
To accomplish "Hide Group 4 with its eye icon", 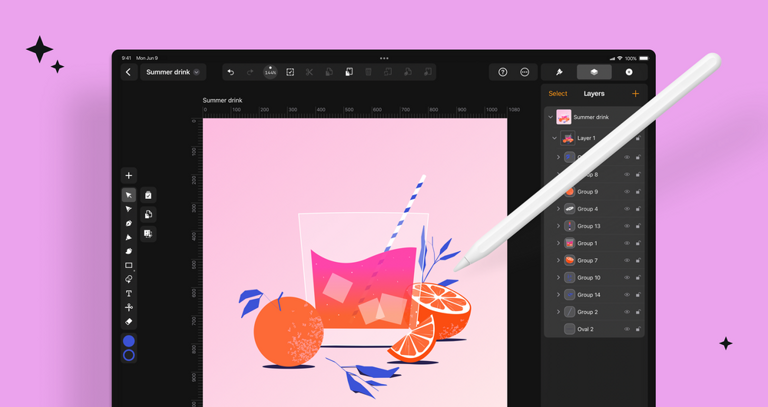I will 627,209.
